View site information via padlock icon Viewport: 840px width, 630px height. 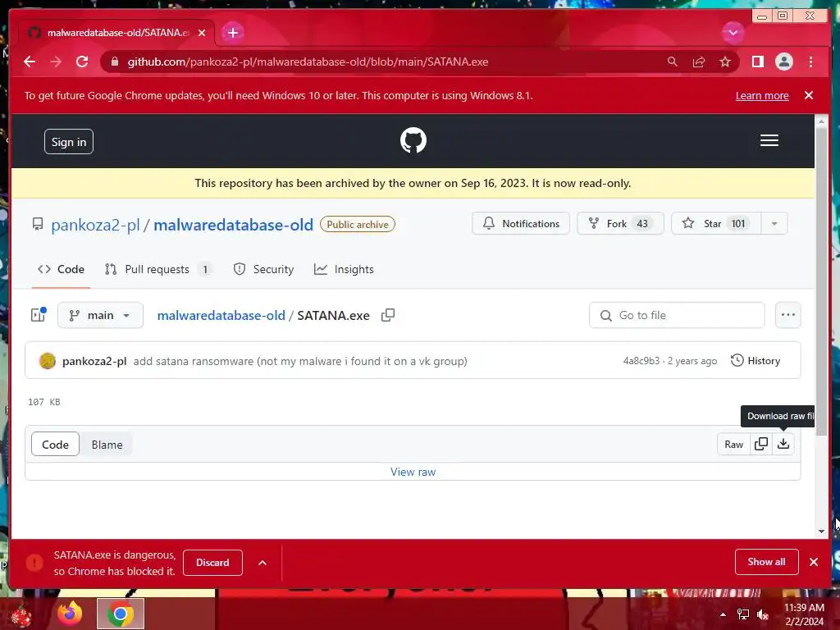click(114, 62)
